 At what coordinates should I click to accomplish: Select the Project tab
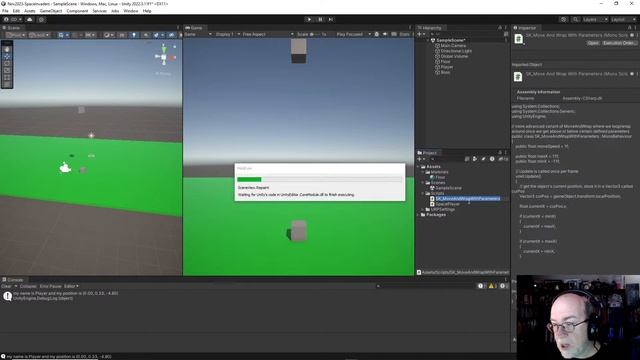(x=427, y=152)
